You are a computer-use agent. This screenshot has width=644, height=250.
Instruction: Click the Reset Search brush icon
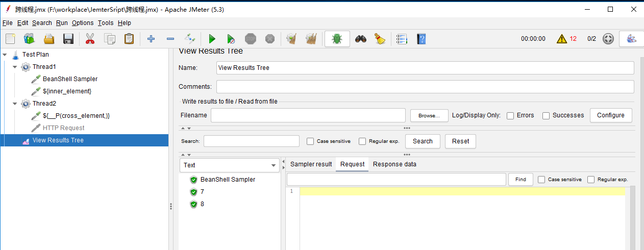[380, 39]
